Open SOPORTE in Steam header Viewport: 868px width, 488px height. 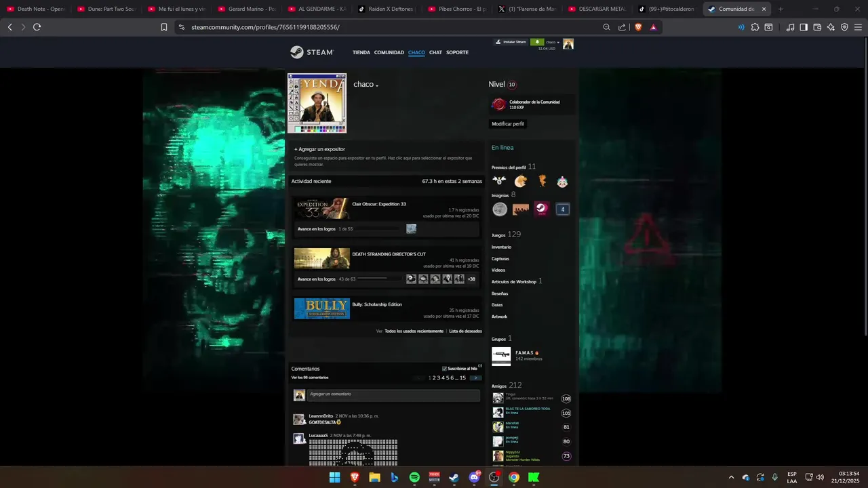pyautogui.click(x=457, y=52)
